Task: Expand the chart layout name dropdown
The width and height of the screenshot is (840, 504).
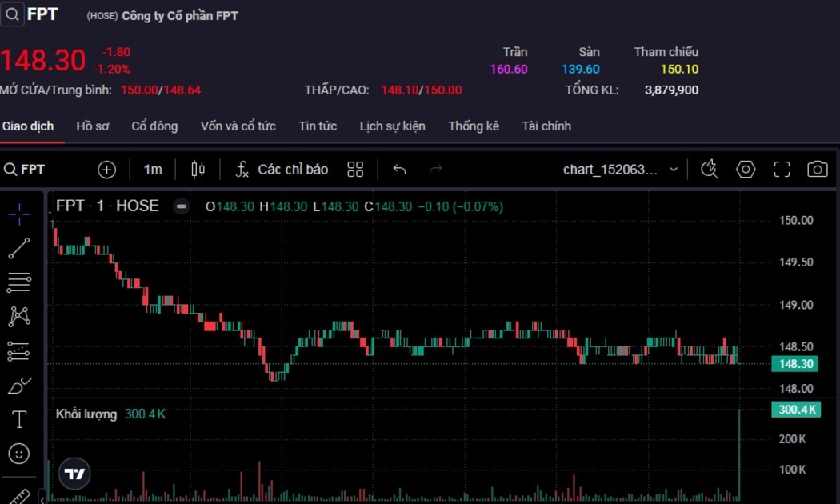Action: (x=674, y=170)
